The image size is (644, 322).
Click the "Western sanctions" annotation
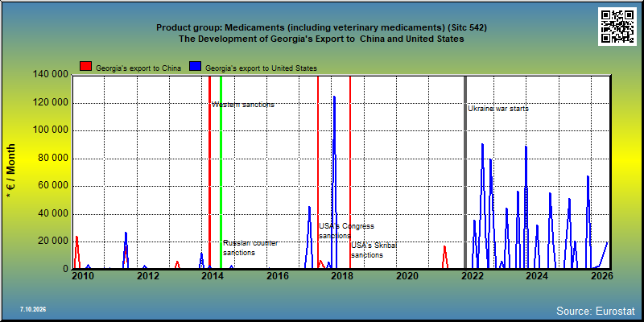tap(243, 105)
